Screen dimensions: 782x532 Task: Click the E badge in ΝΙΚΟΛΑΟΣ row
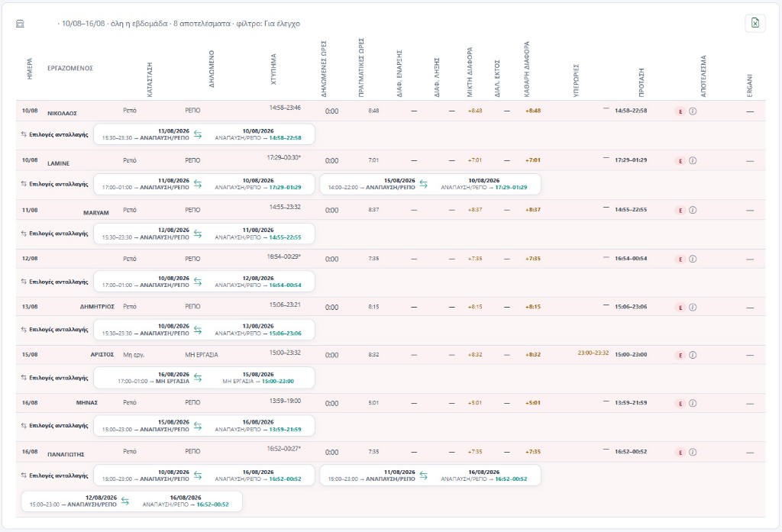click(x=680, y=111)
